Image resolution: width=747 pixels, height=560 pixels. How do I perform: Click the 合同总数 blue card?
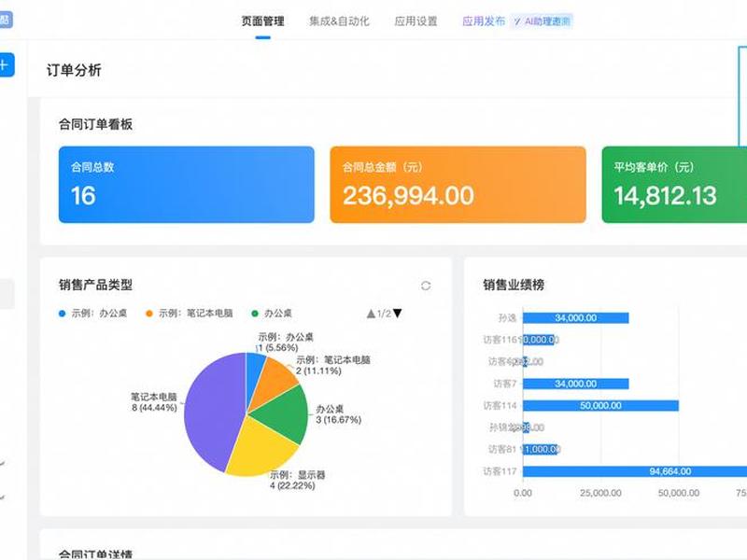click(x=186, y=184)
